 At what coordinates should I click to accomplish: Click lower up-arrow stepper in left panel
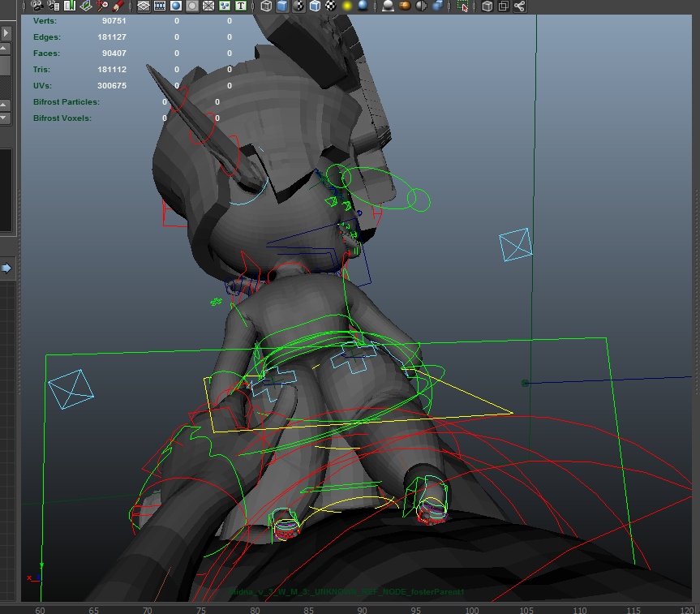point(4,105)
